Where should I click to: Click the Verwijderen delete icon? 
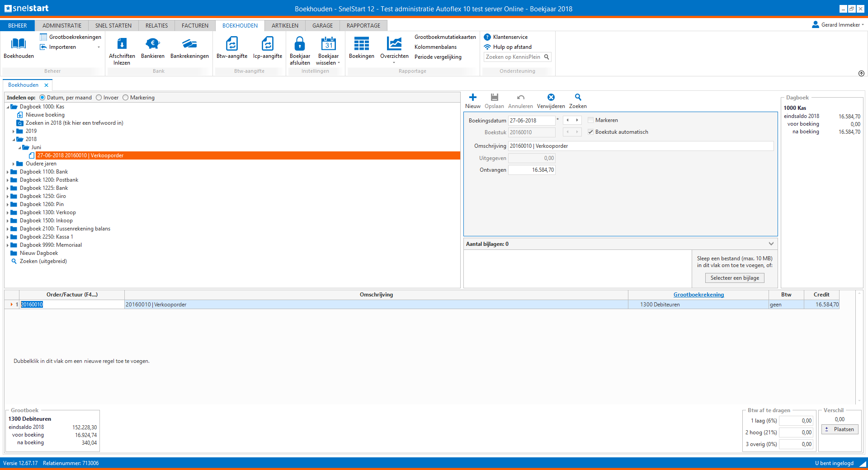551,98
